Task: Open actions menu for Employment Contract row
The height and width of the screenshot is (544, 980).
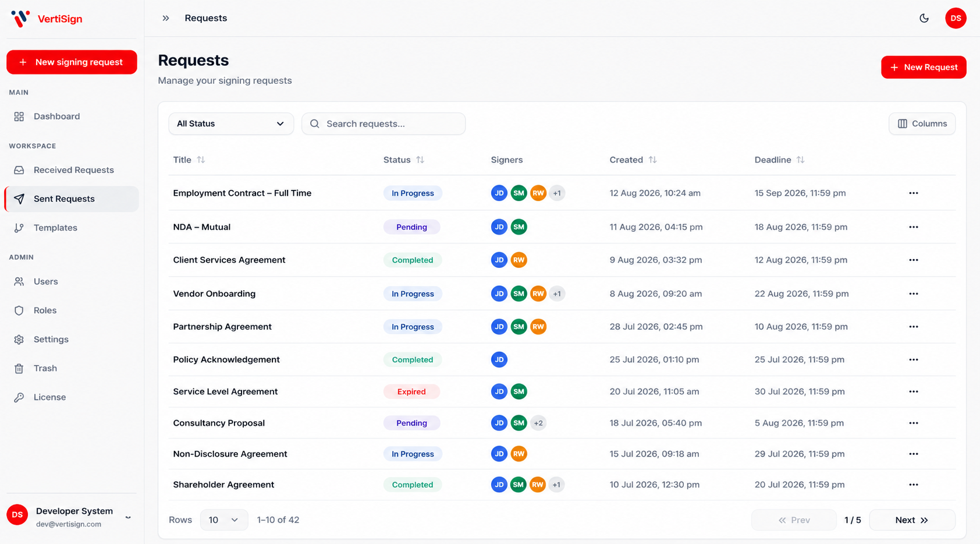Action: (x=914, y=193)
